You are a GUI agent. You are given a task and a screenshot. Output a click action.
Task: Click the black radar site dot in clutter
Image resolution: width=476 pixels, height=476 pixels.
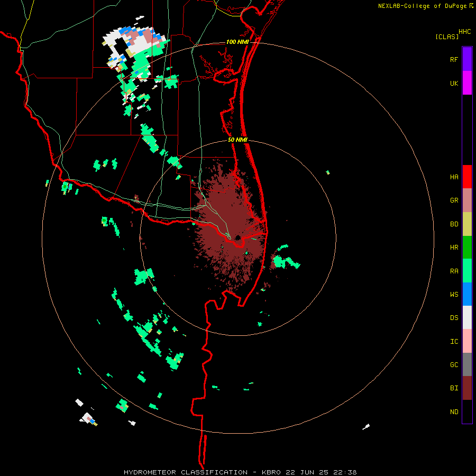(x=237, y=237)
